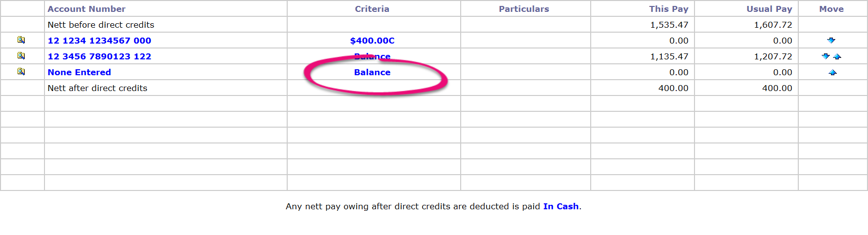Move account 12 3456 7890123 122 up

point(837,56)
